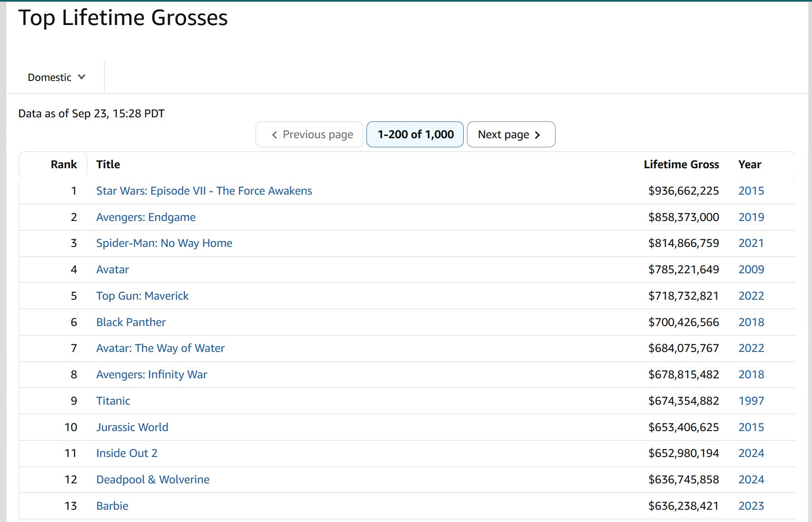Screen dimensions: 812x522
Task: Open Deadpool & Wolverine link
Action: (x=153, y=480)
